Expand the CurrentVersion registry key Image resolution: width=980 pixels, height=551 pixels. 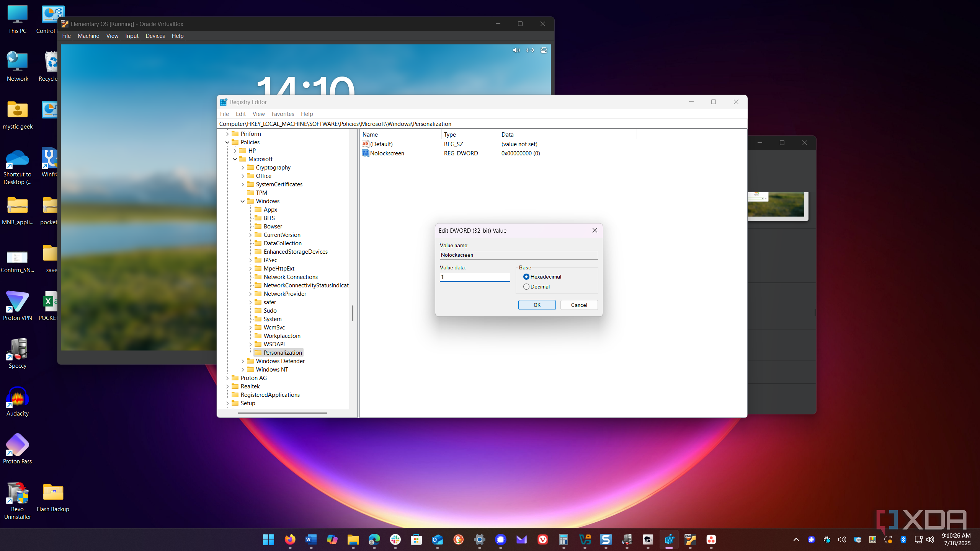pos(250,235)
